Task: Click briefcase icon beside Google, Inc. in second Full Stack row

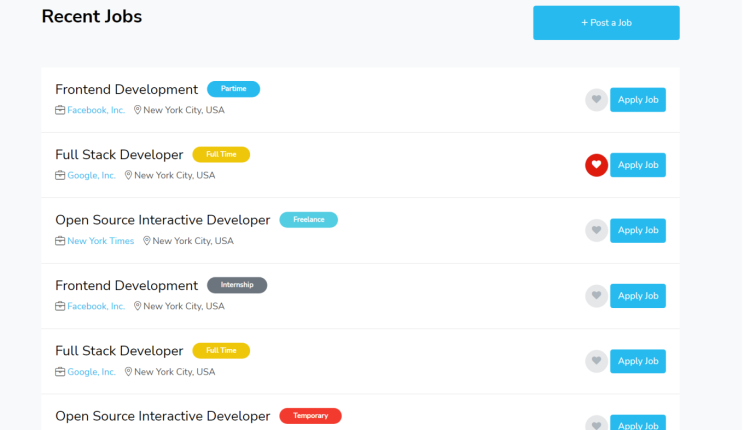Action: [x=60, y=372]
